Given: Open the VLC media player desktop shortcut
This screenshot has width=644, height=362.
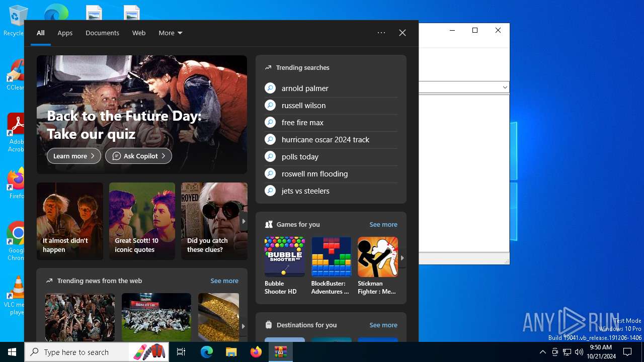Looking at the screenshot, I should [x=15, y=296].
